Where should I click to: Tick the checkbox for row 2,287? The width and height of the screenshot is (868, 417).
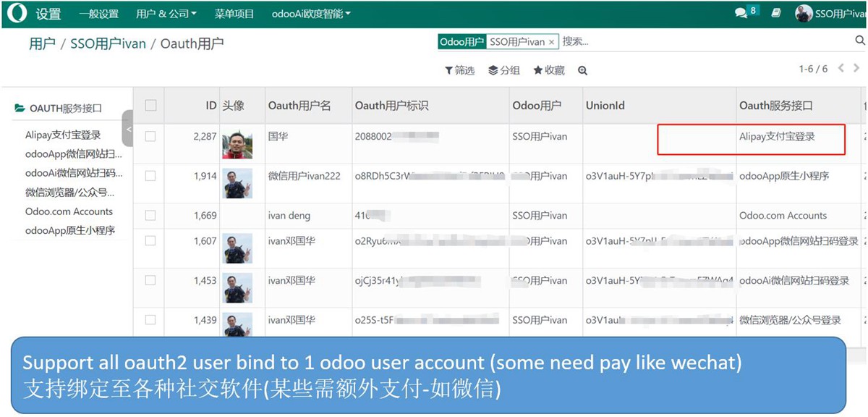pyautogui.click(x=150, y=136)
